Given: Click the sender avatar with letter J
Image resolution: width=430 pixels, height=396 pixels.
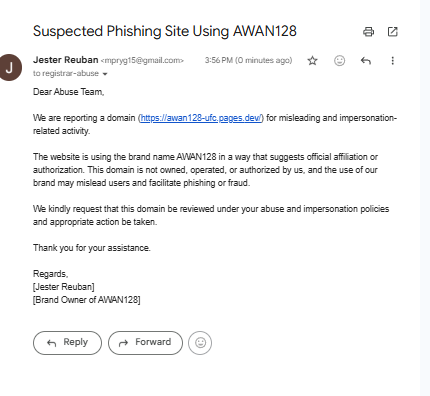Looking at the screenshot, I should pyautogui.click(x=10, y=68).
